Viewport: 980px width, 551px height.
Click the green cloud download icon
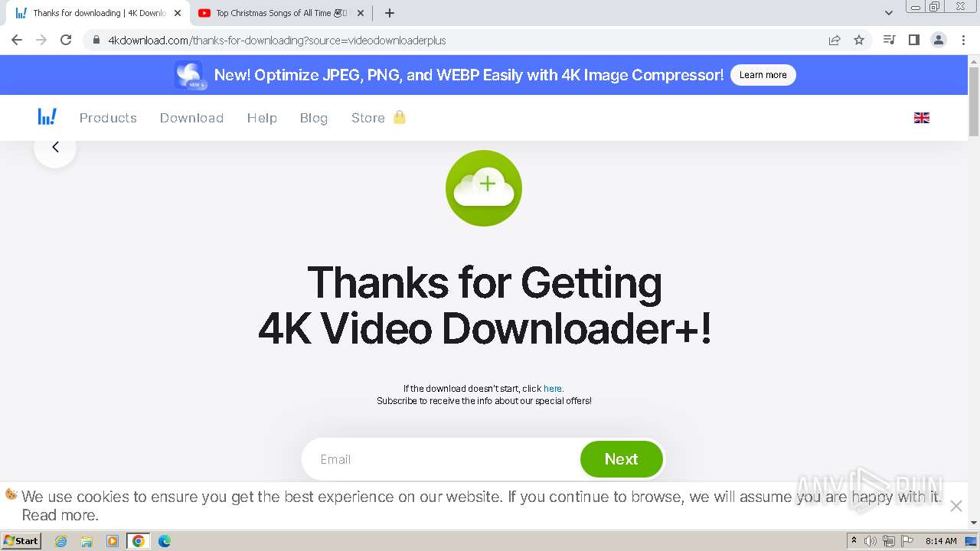pyautogui.click(x=484, y=188)
